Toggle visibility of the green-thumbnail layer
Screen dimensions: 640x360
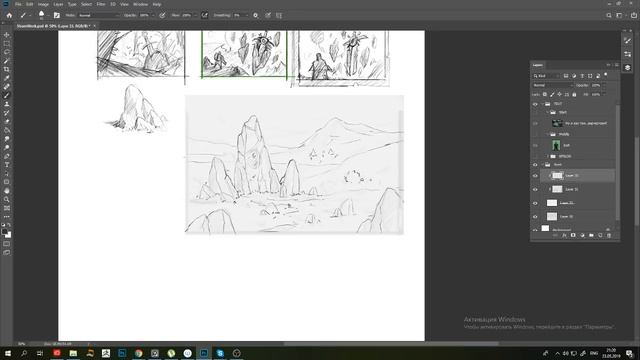tap(535, 145)
